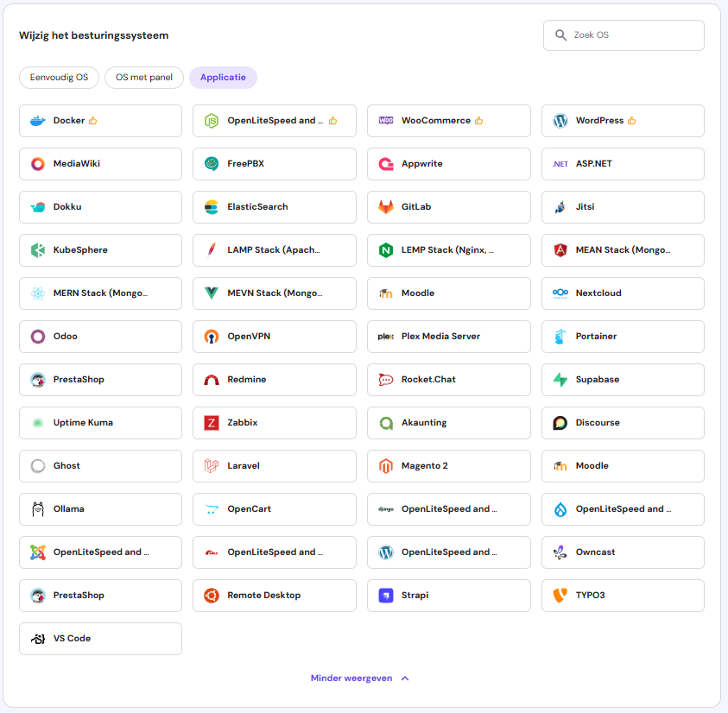
Task: Select the MEAN Stack (Mongo... card
Action: click(623, 250)
